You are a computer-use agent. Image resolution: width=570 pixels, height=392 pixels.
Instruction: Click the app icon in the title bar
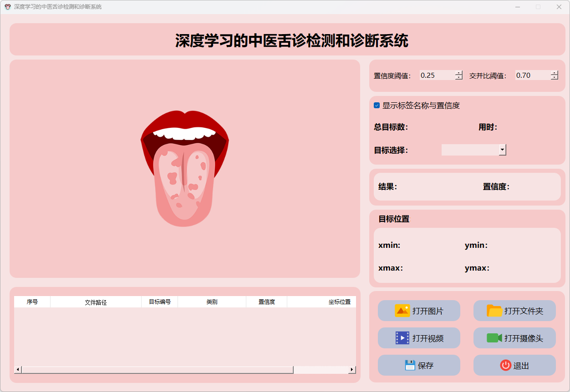pyautogui.click(x=7, y=7)
